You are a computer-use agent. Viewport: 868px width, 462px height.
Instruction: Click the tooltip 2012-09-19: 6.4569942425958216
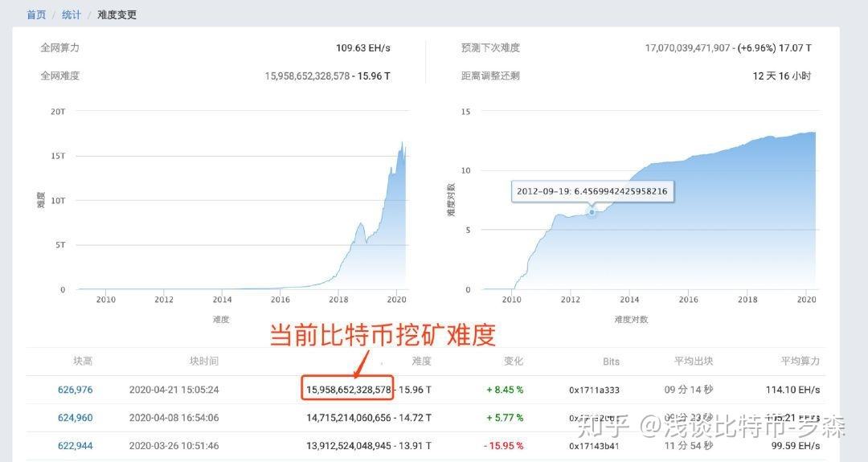(x=592, y=191)
